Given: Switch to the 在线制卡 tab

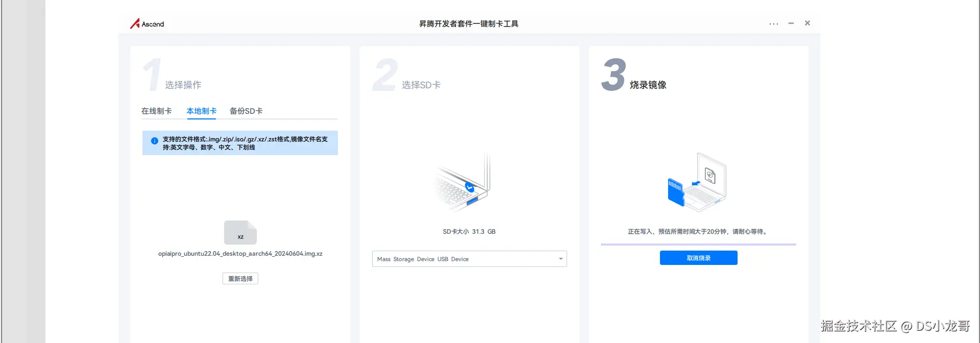Looking at the screenshot, I should coord(157,111).
